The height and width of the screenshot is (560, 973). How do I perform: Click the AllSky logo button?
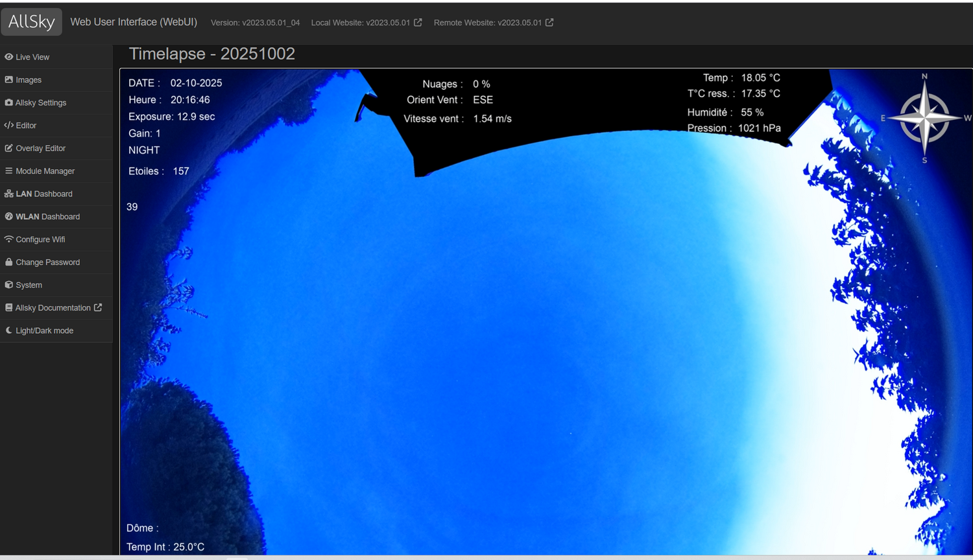coord(32,22)
